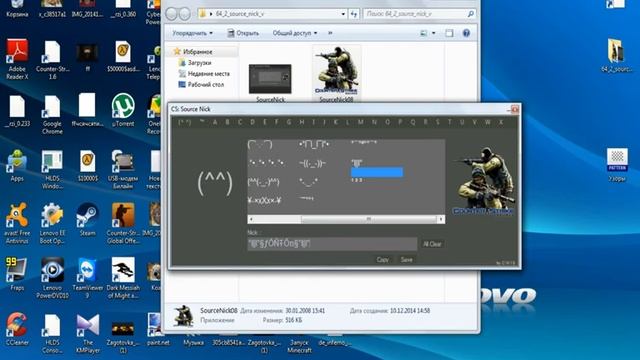Image resolution: width=640 pixels, height=360 pixels.
Task: Close the CS: Source Nick window
Action: click(x=515, y=109)
